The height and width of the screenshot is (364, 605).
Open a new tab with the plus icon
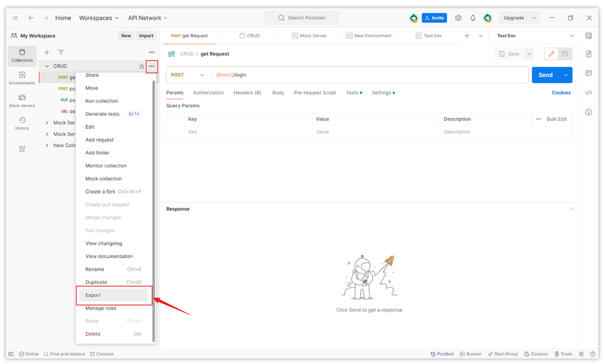[467, 36]
